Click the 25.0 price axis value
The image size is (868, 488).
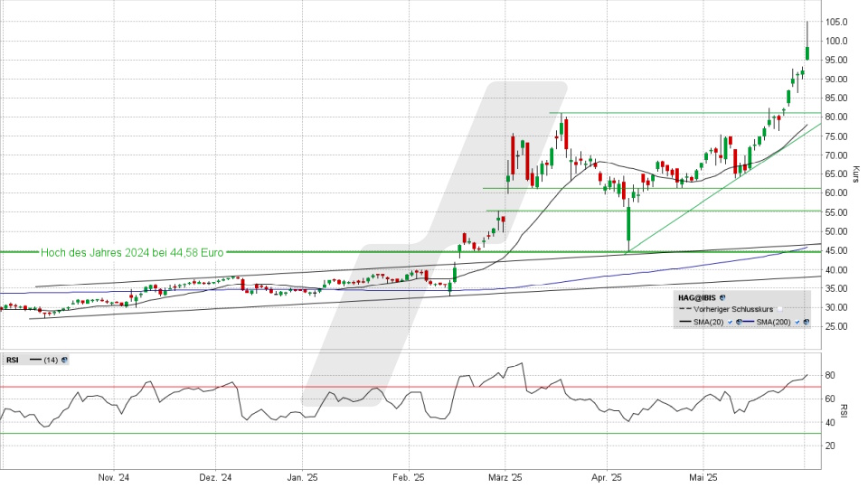[836, 326]
